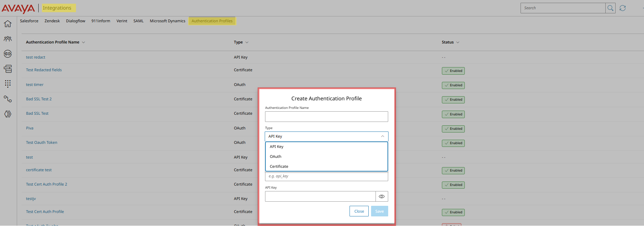644x226 pixels.
Task: Open the users group sidebar icon
Action: (x=8, y=39)
